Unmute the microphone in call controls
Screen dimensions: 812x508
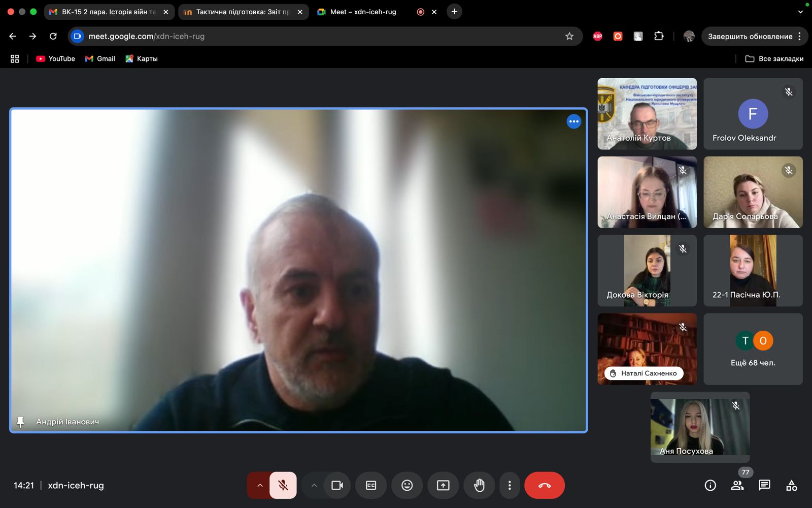[x=283, y=485]
